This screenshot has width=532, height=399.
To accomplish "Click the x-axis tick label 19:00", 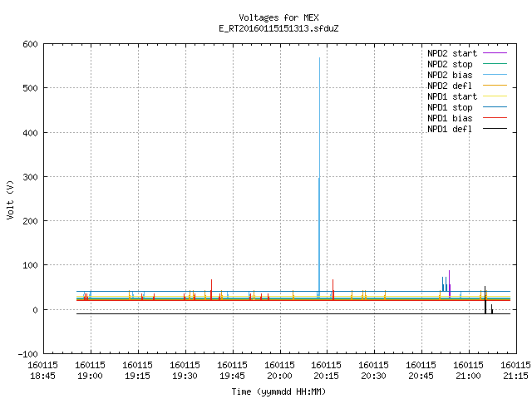I will point(91,376).
